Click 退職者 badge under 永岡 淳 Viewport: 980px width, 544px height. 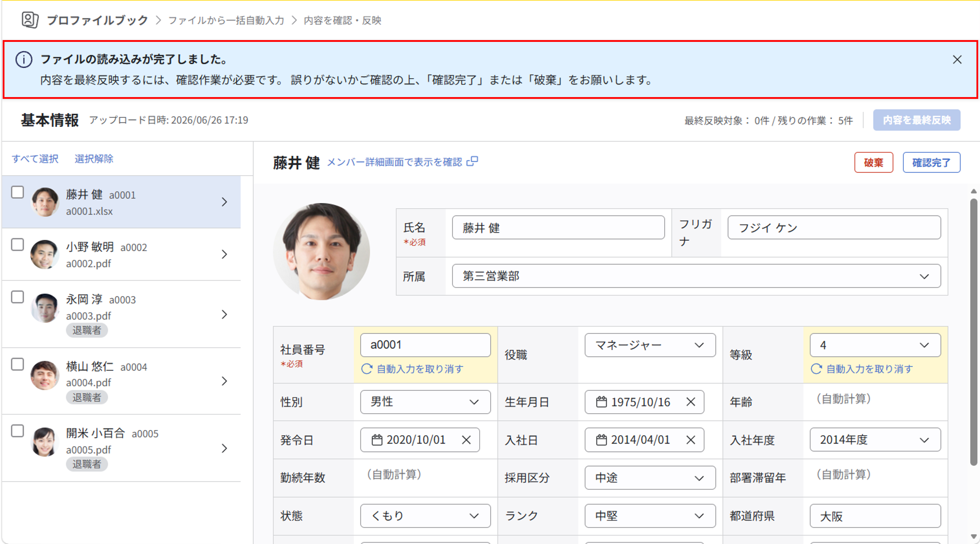click(x=87, y=330)
